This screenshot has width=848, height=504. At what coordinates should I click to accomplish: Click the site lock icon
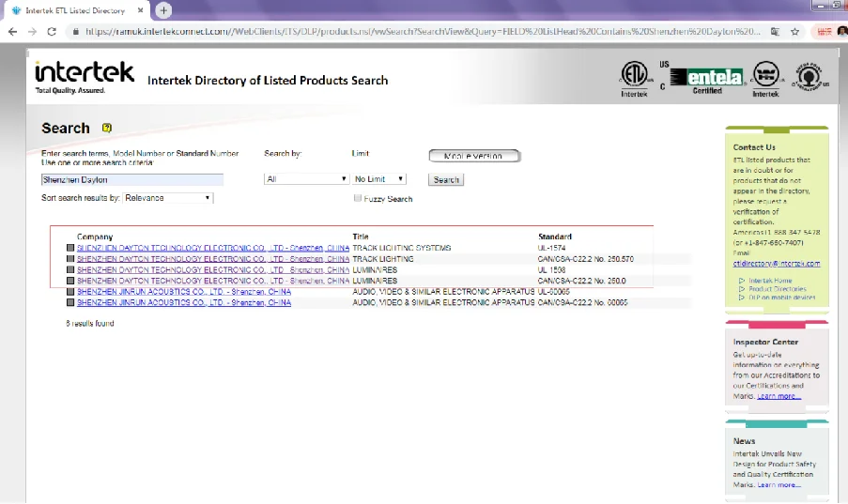point(76,32)
